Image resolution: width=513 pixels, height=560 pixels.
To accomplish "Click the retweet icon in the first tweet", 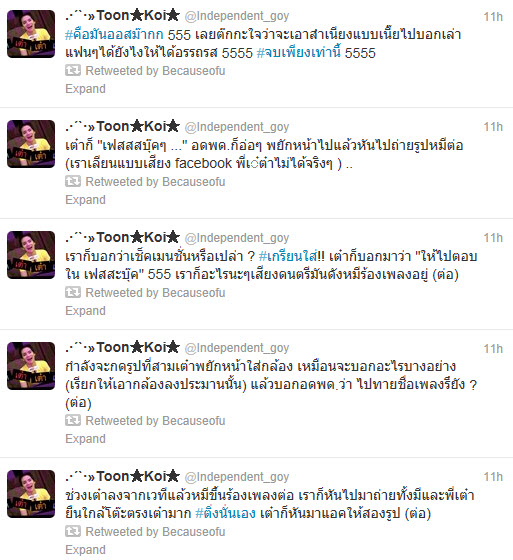I will tap(73, 70).
